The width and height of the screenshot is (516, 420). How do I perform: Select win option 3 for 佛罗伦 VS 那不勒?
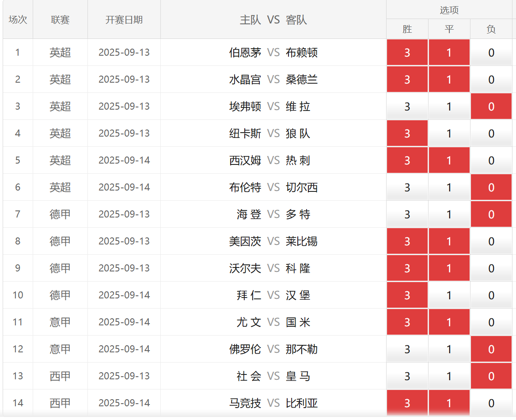(x=407, y=349)
